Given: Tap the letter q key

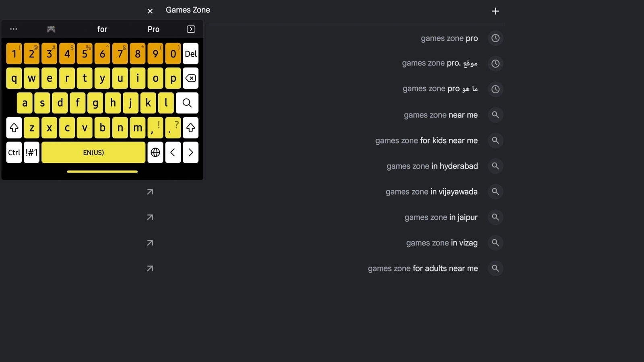Looking at the screenshot, I should coord(14,78).
